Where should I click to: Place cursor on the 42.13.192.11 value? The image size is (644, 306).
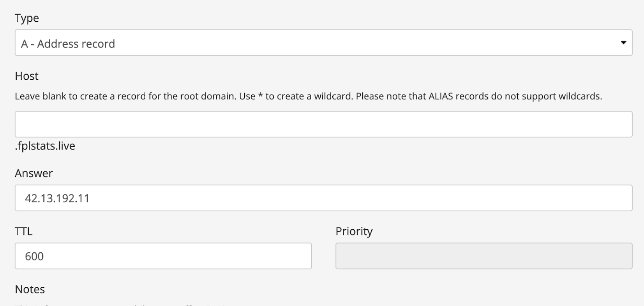coord(57,198)
